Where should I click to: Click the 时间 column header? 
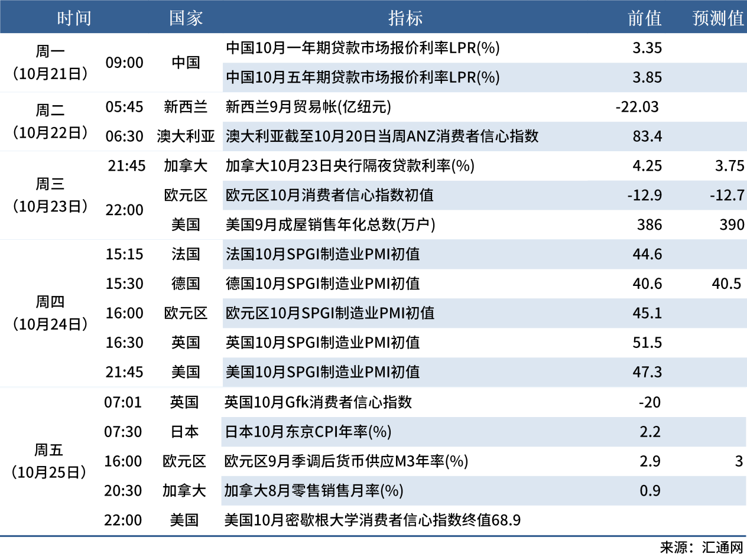pyautogui.click(x=74, y=17)
